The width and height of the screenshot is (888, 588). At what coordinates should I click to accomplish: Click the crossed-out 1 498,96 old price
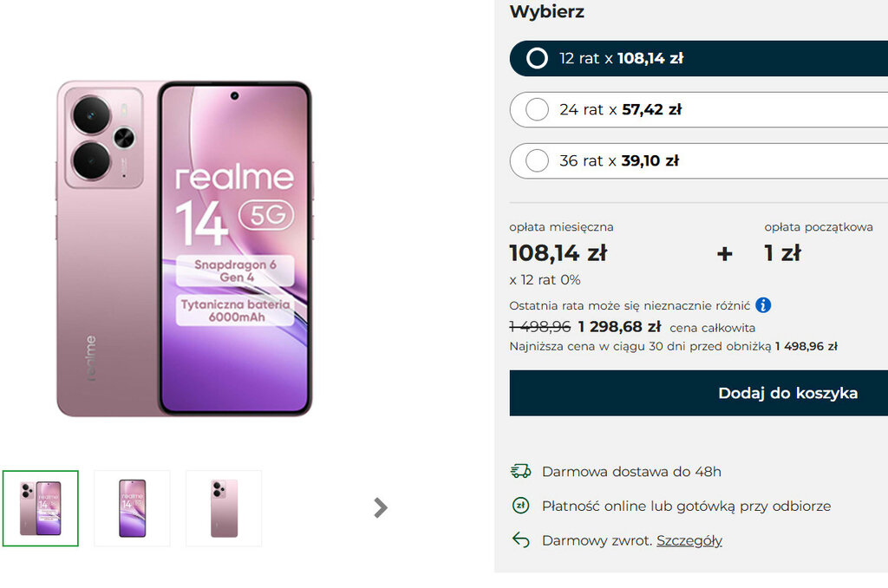[539, 327]
